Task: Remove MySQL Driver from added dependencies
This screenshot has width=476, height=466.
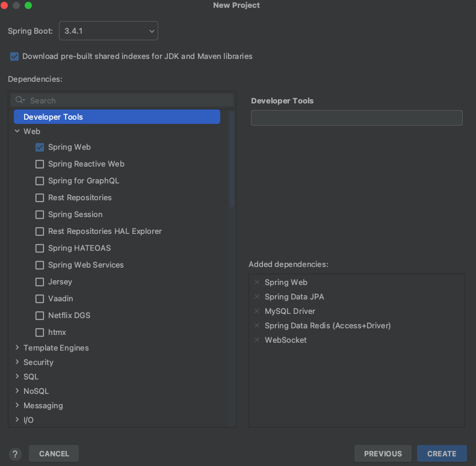Action: pyautogui.click(x=257, y=311)
